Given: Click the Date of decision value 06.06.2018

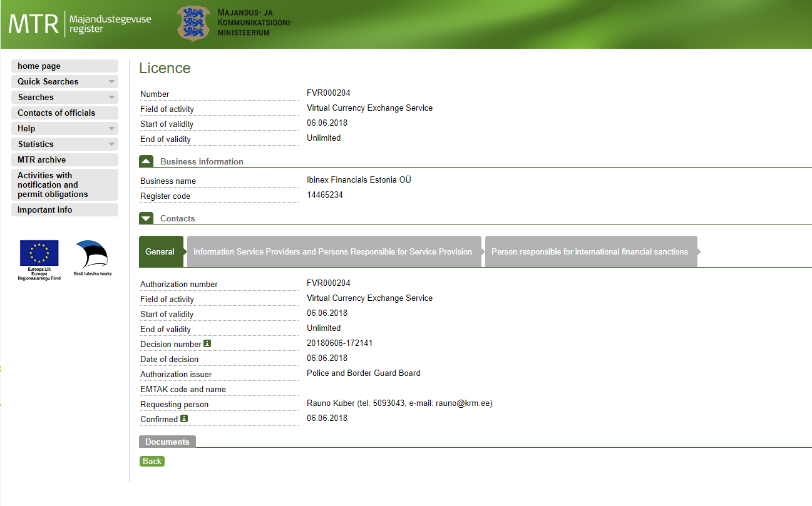Looking at the screenshot, I should pyautogui.click(x=327, y=358).
